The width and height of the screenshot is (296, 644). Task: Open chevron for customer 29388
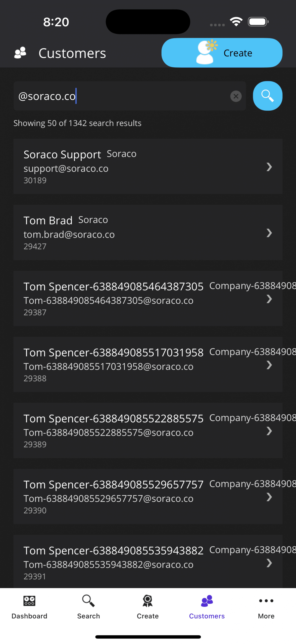pyautogui.click(x=269, y=365)
